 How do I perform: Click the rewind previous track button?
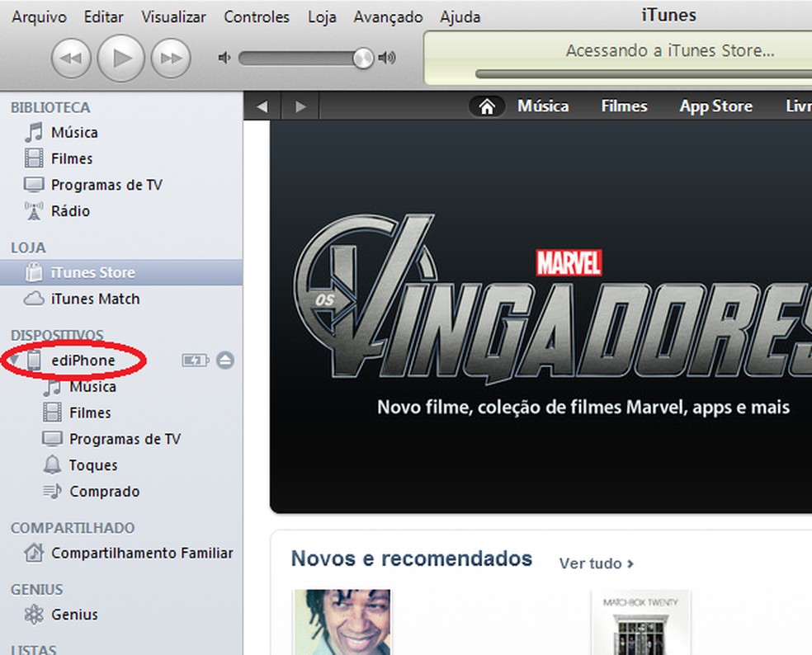tap(71, 58)
